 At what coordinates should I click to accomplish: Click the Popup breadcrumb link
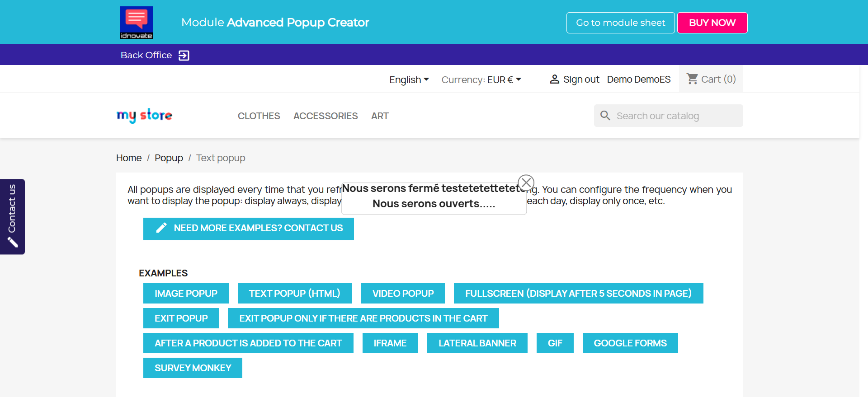pos(169,158)
